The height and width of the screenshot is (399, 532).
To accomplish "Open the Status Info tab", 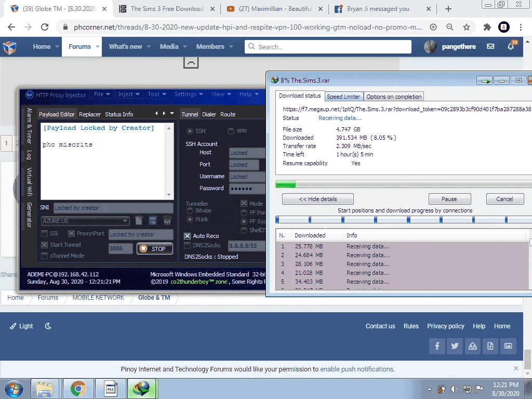I will click(x=119, y=114).
